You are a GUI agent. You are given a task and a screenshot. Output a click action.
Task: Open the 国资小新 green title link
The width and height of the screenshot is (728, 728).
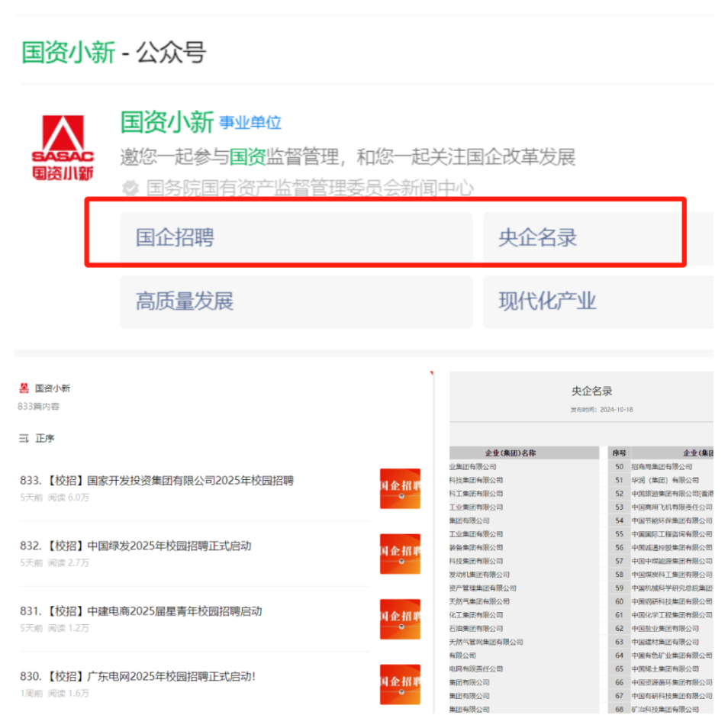[x=68, y=52]
